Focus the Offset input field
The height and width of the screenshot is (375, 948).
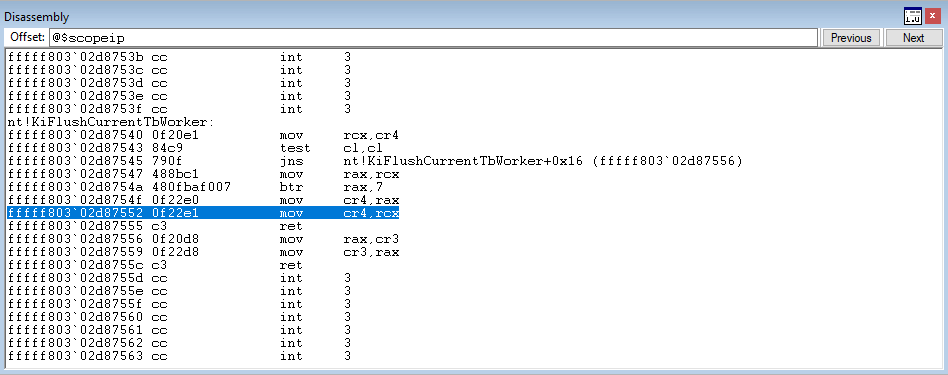coord(433,38)
